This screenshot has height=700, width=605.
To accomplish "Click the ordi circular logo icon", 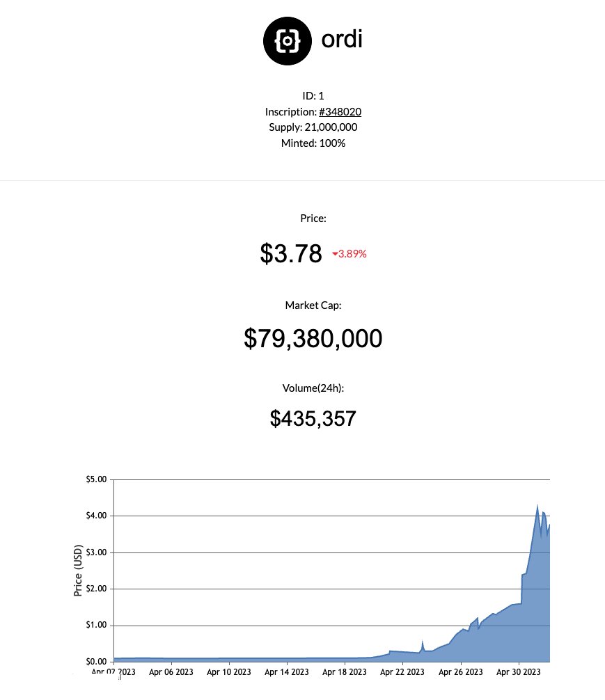I will point(287,41).
